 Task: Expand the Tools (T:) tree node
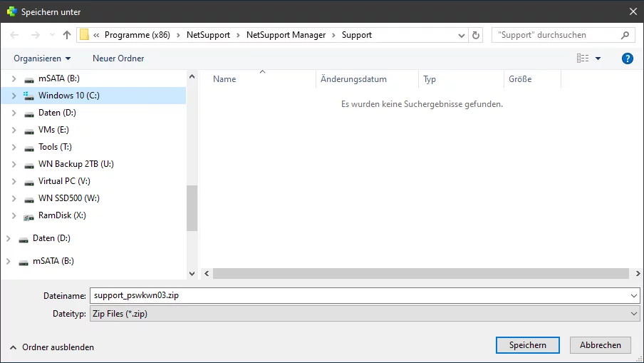click(x=14, y=147)
